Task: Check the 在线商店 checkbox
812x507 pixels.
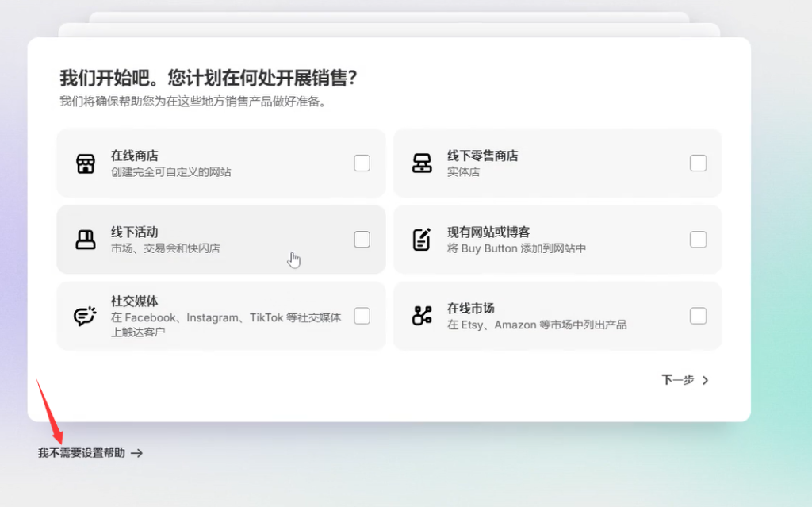Action: [x=362, y=163]
